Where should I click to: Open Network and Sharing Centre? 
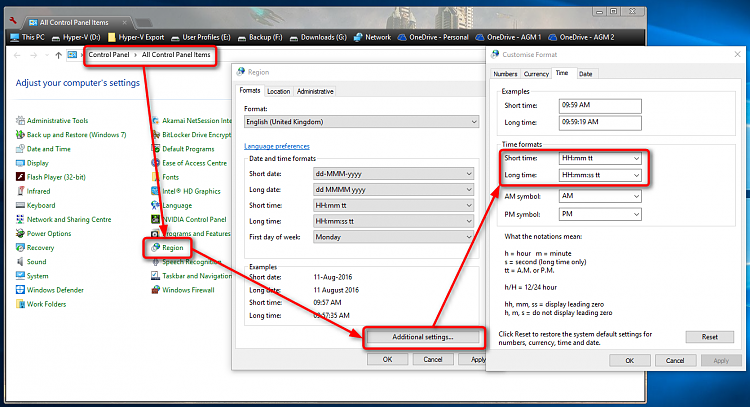point(68,219)
